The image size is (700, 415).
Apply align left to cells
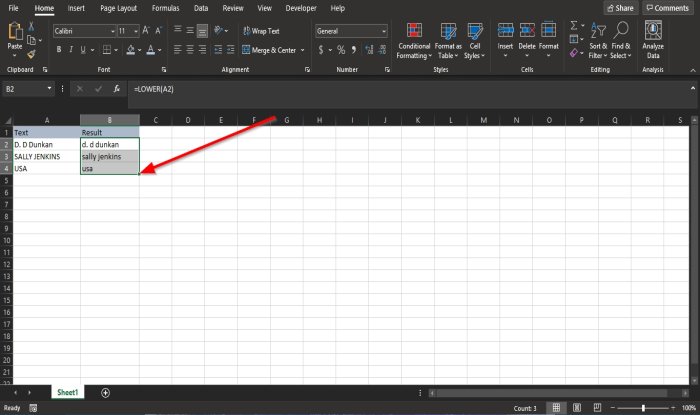(x=177, y=50)
